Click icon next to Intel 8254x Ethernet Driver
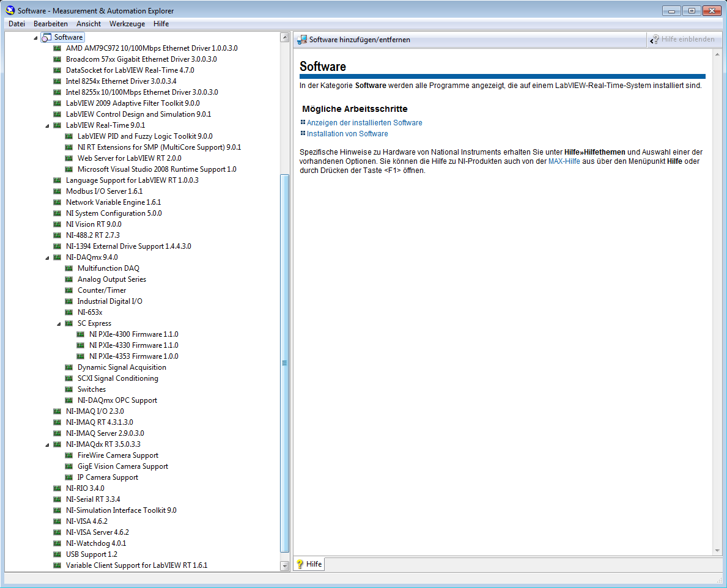 click(57, 81)
